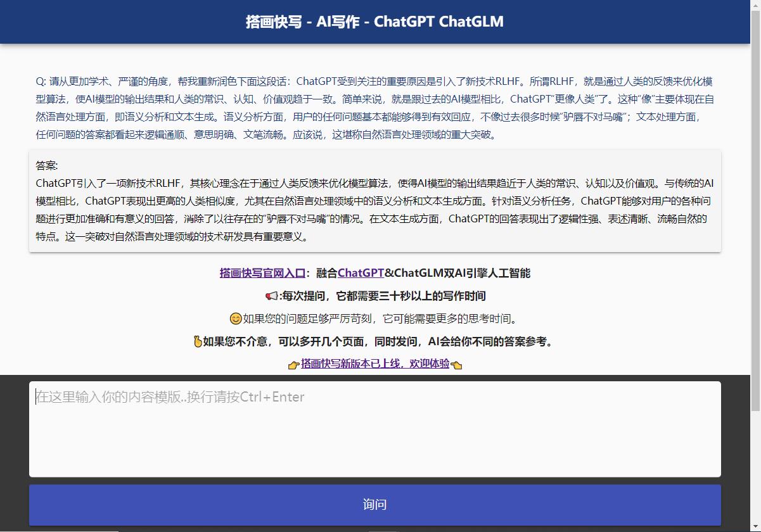Click the text &ChatGLM双AI引擎人工智能

click(x=457, y=273)
